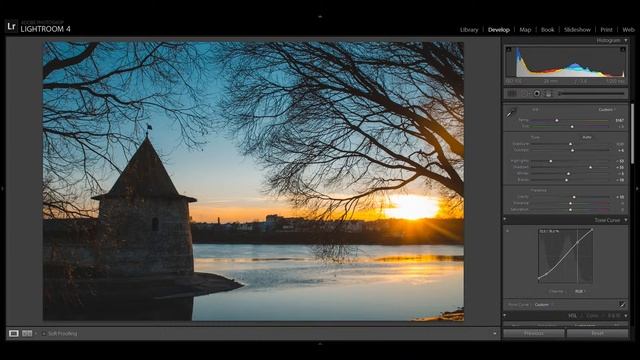The image size is (640, 360).
Task: Click the tone curve graph
Action: [565, 256]
